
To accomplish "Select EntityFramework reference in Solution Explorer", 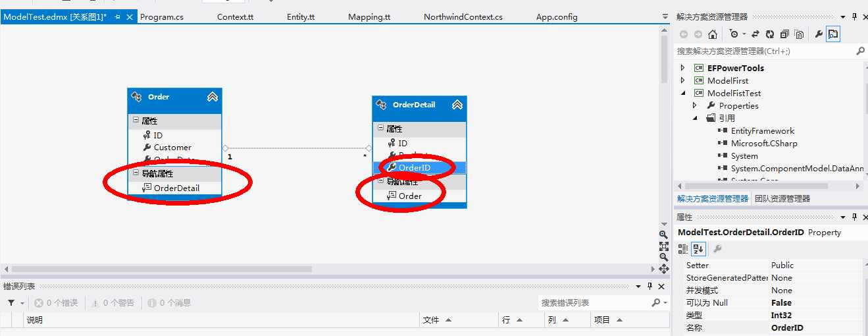I will pos(763,131).
